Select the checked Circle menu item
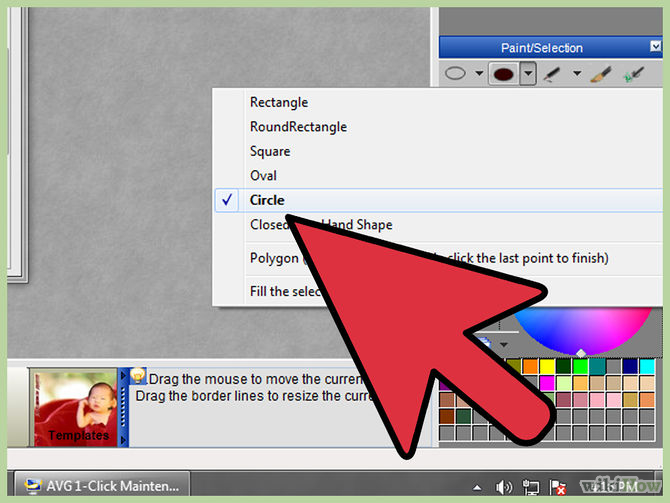This screenshot has height=503, width=670. 438,200
